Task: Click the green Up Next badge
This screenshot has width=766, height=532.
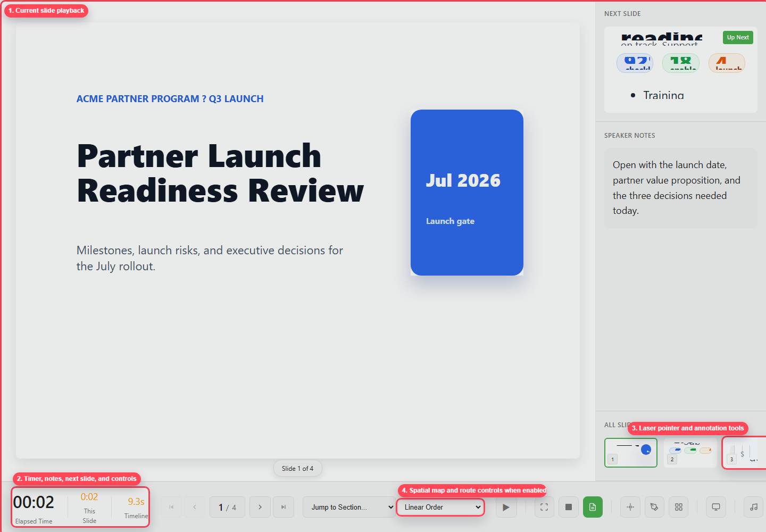Action: pos(738,37)
